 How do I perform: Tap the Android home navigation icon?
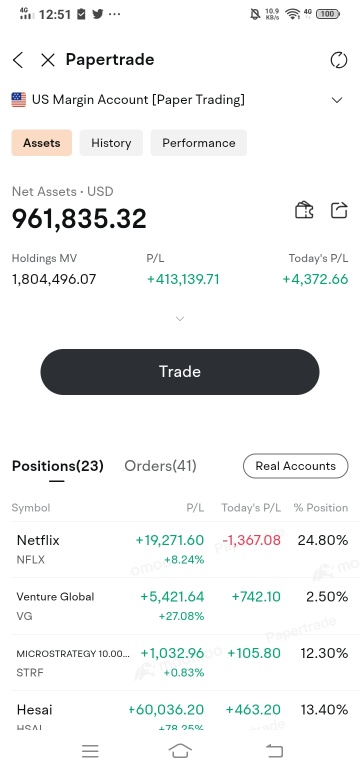180,751
